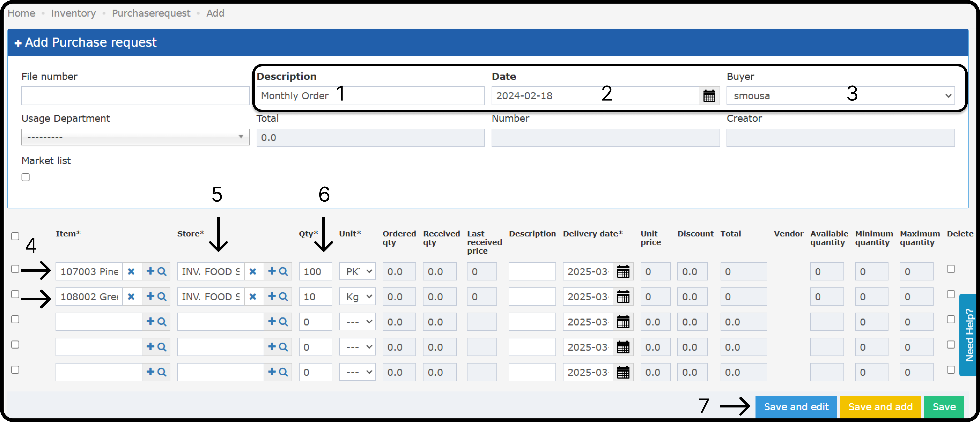Select the row checkbox of the fourth line row
980x422 pixels.
15,344
